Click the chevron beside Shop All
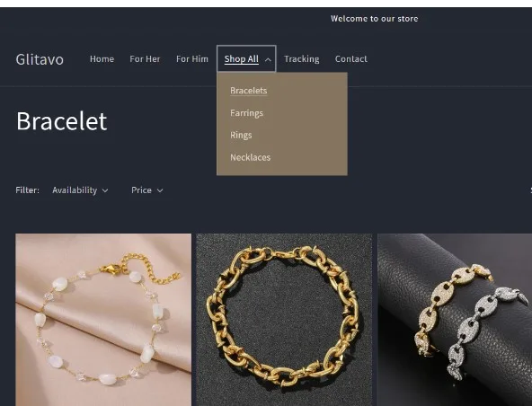Image resolution: width=532 pixels, height=406 pixels. [x=268, y=59]
